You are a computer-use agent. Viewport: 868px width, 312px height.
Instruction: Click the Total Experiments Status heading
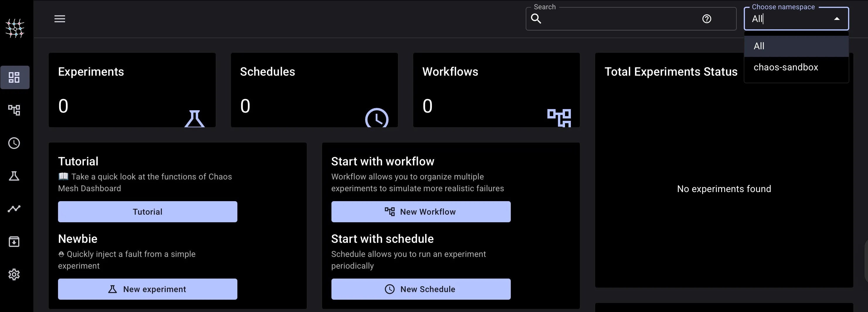click(671, 72)
